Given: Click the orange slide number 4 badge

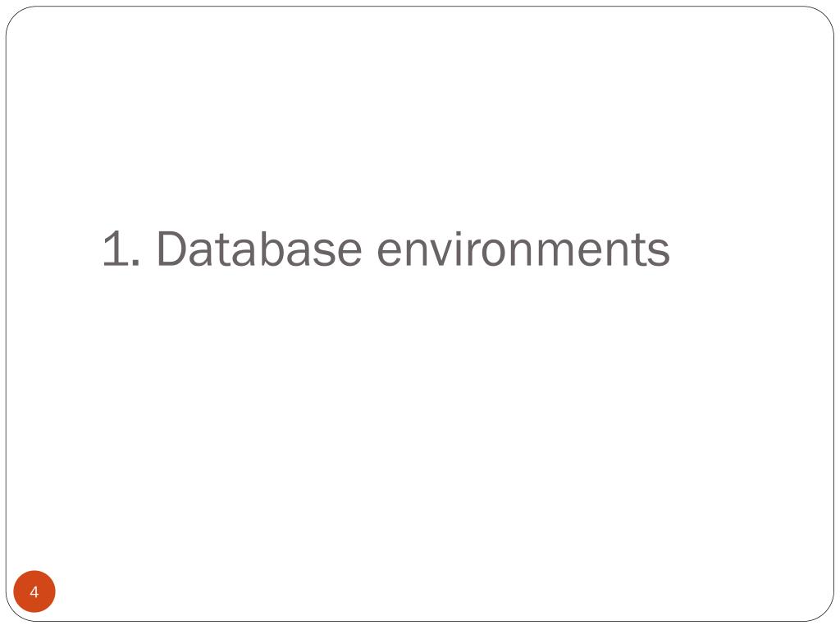Looking at the screenshot, I should pyautogui.click(x=34, y=591).
